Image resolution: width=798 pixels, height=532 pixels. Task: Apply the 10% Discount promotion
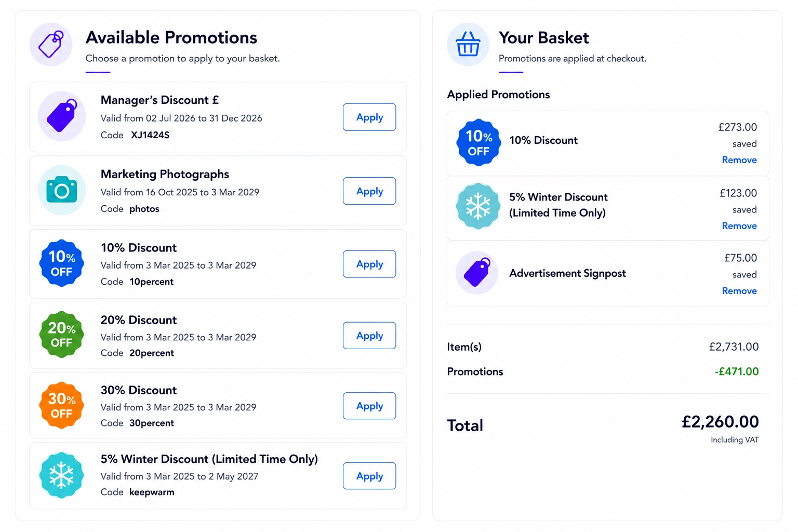pyautogui.click(x=369, y=264)
